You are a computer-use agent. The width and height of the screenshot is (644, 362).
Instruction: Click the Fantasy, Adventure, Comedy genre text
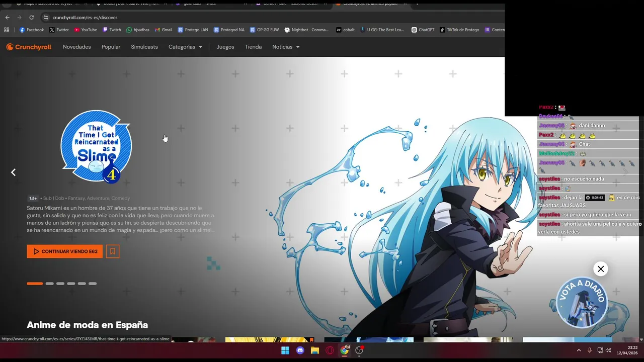(99, 198)
